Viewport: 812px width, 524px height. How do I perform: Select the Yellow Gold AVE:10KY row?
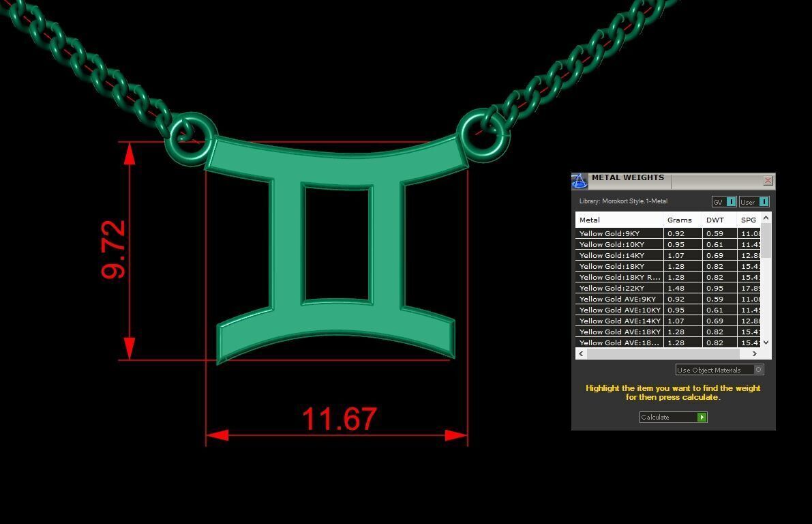pyautogui.click(x=668, y=310)
